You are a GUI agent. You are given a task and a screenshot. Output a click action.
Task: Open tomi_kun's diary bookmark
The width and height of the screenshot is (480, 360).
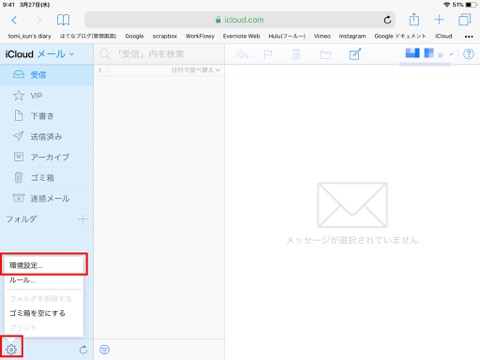point(29,36)
